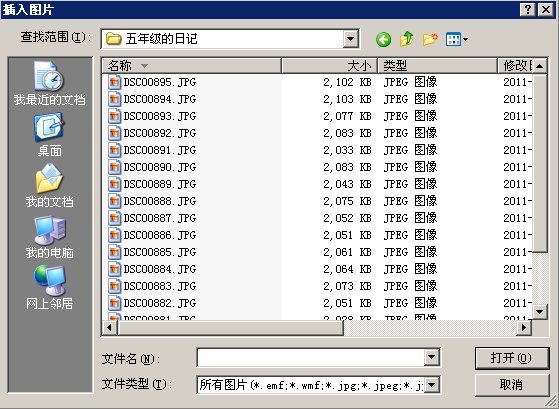Click the 2,043 KB size cell
Viewport: 559px width, 409px height.
coord(347,184)
